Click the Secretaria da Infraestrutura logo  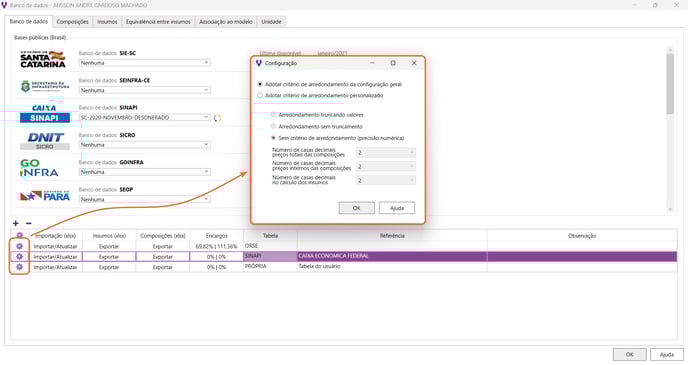coord(45,86)
